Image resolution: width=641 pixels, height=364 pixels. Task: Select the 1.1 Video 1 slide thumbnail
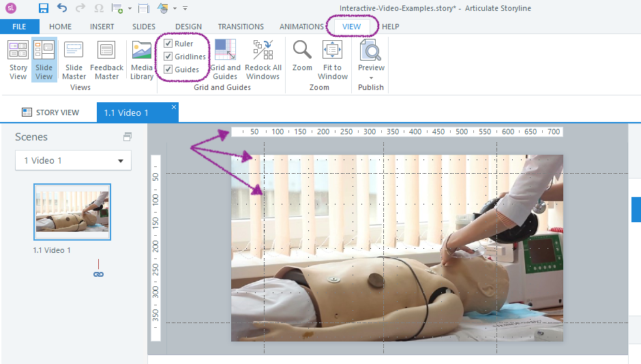coord(72,212)
